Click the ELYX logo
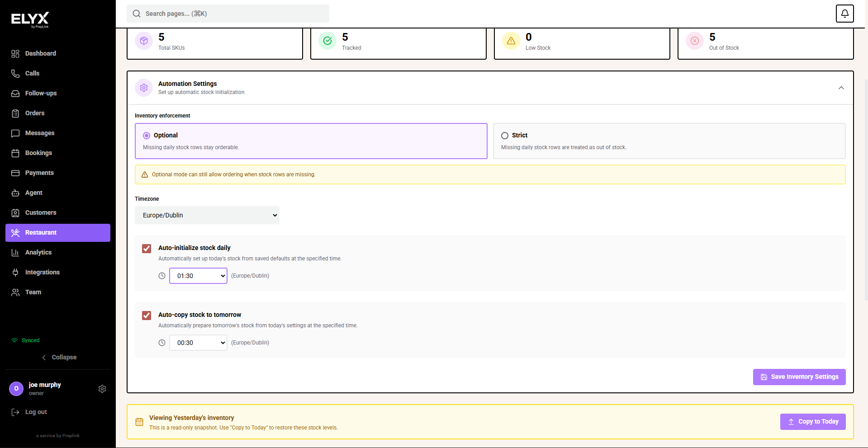Screen dimensions: 868x448 30,19
